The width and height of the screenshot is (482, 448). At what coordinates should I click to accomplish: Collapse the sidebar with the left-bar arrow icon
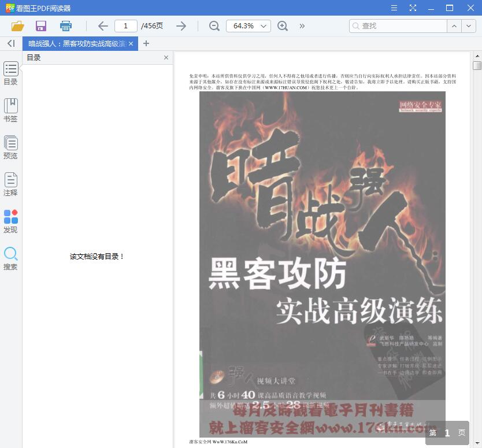coord(11,43)
